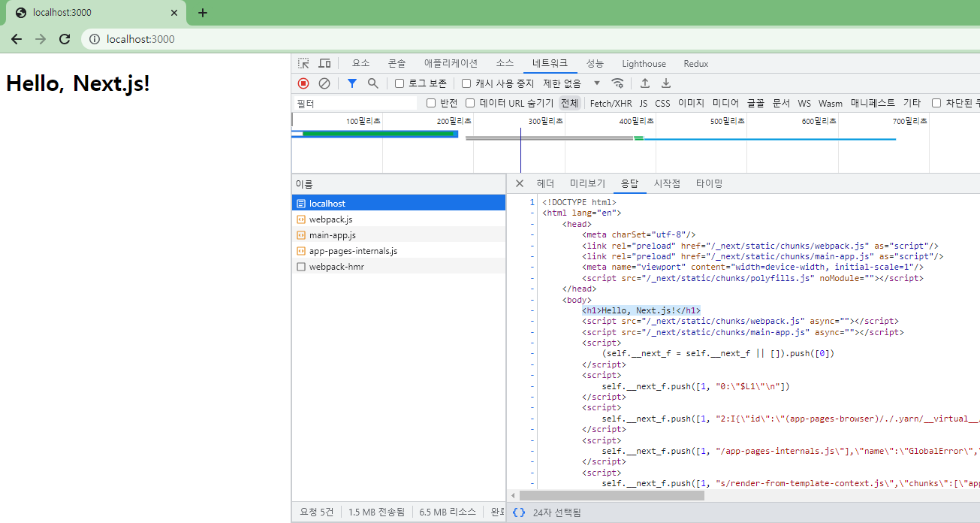The height and width of the screenshot is (523, 980).
Task: Filter requests by 글꼴 type
Action: coord(755,103)
